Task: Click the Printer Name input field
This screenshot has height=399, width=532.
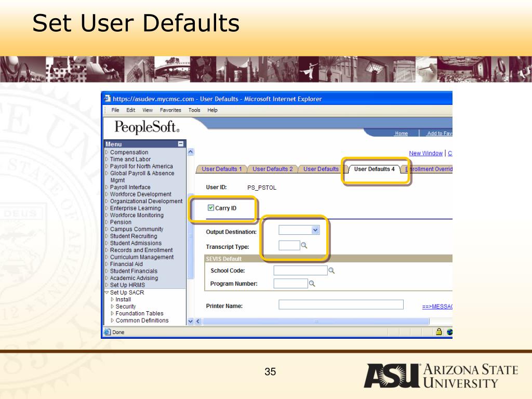Action: [341, 304]
